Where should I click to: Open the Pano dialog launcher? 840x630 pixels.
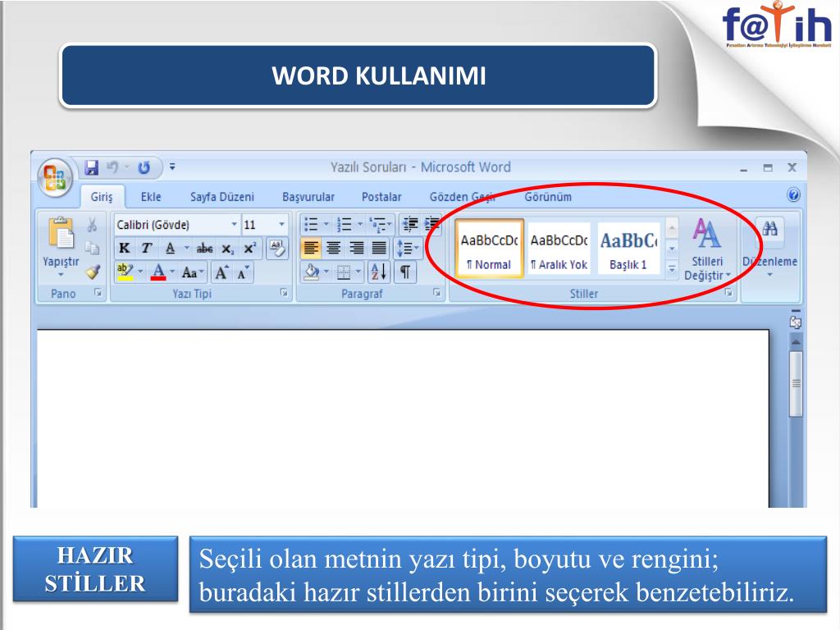tap(98, 293)
